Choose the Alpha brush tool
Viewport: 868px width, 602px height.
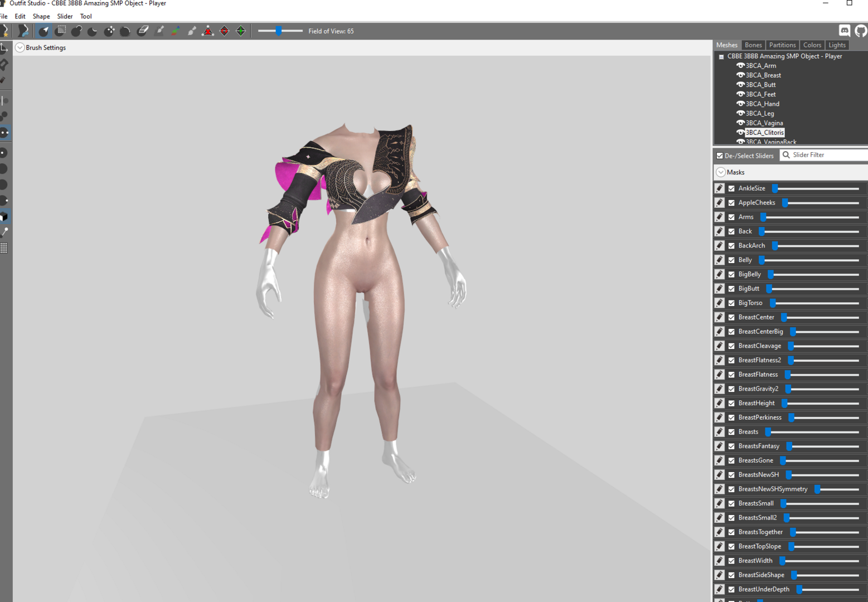[191, 31]
